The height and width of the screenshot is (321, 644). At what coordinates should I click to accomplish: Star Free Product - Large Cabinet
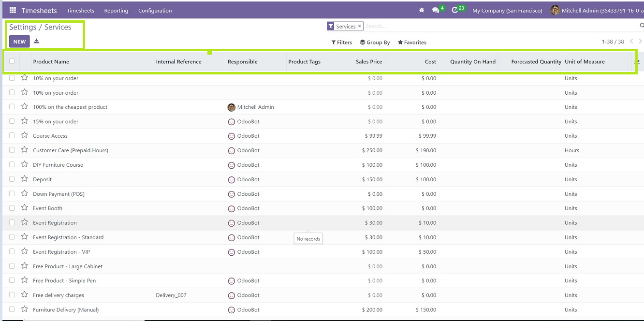click(24, 266)
